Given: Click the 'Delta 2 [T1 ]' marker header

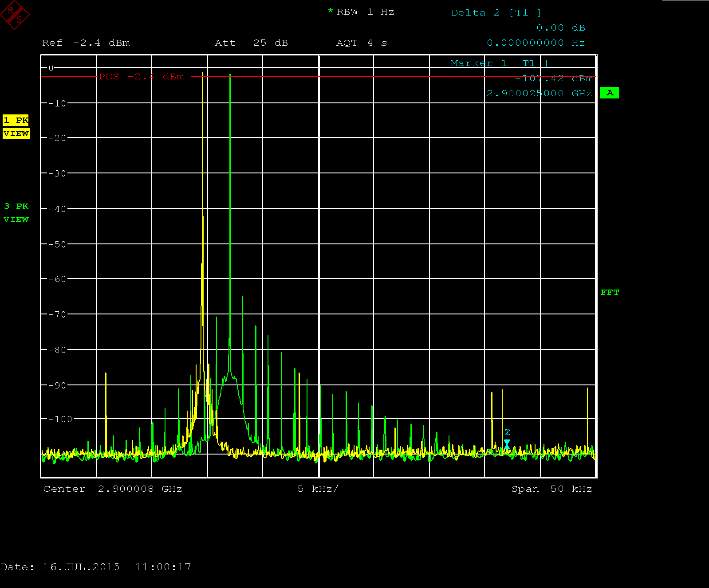Looking at the screenshot, I should pos(496,13).
